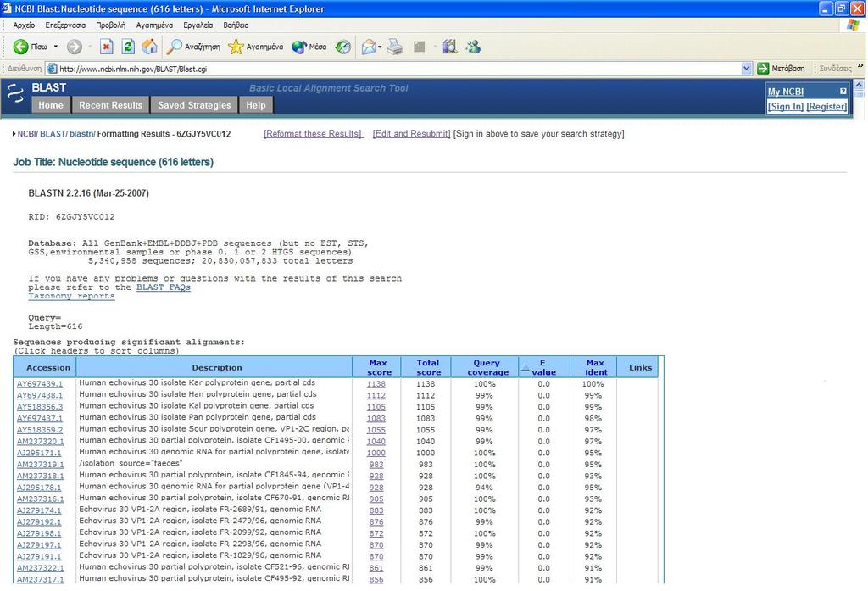Click the blastn breadcrumb link
This screenshot has height=591, width=868.
(x=81, y=134)
